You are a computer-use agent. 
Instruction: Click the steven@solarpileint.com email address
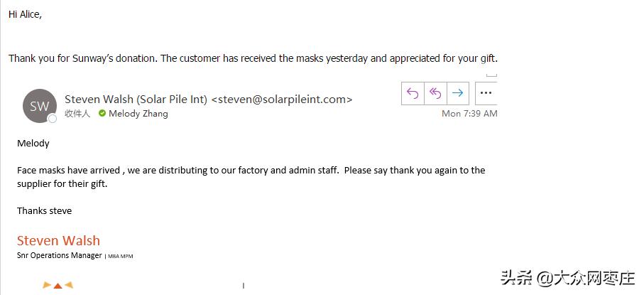pos(282,99)
